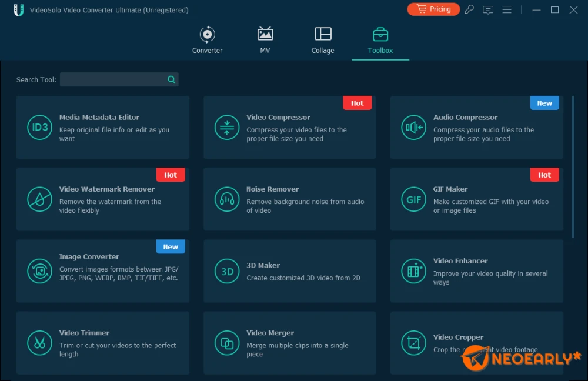Viewport: 588px width, 381px height.
Task: Click Hot badge on Video Watermark Remover
Action: pyautogui.click(x=171, y=175)
